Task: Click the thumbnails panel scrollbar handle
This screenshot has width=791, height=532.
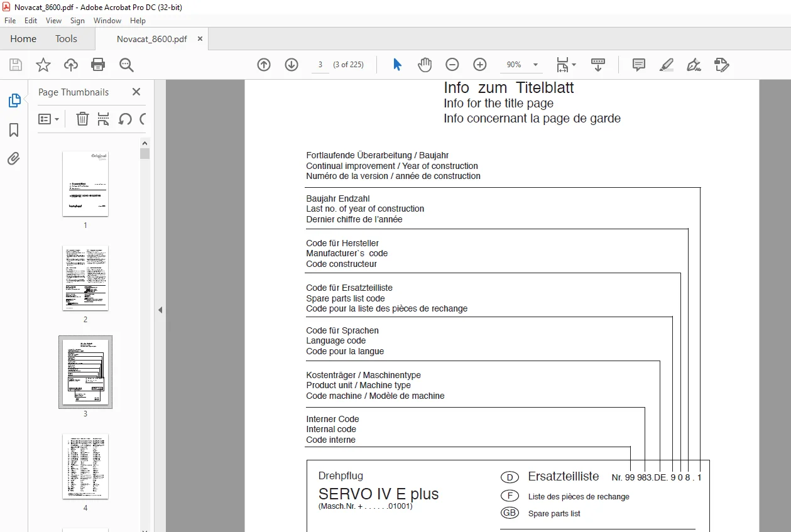Action: tap(145, 153)
